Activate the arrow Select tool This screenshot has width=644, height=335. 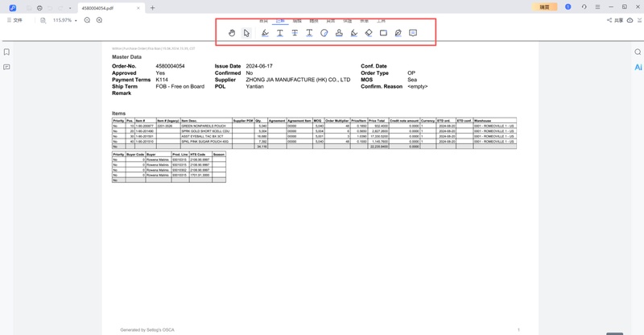247,33
